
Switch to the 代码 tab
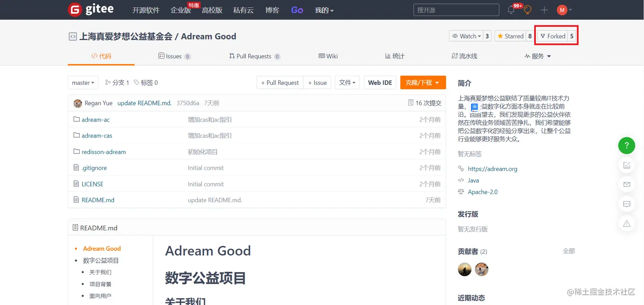point(101,56)
